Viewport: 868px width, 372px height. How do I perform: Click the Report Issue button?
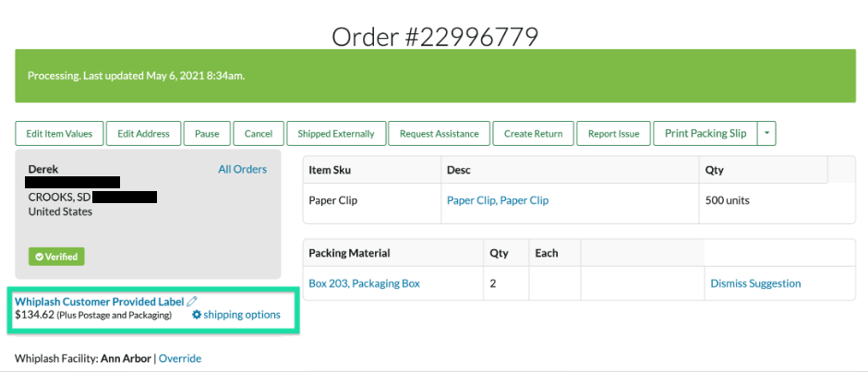613,134
